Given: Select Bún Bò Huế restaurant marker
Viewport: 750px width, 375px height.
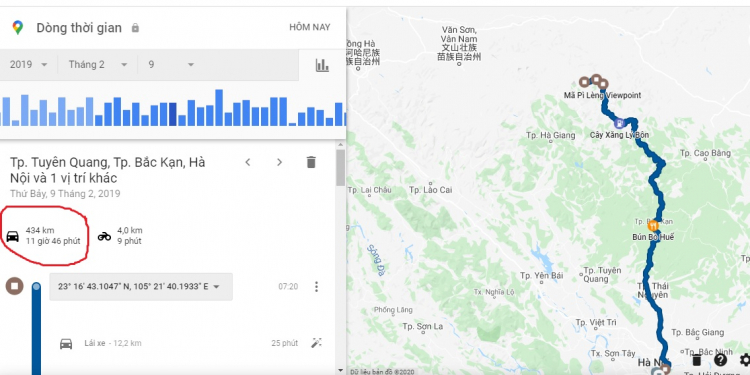Looking at the screenshot, I should point(653,225).
